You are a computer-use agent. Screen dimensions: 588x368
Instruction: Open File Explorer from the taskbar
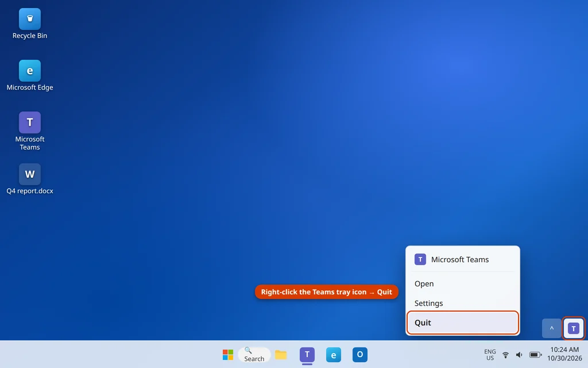[x=280, y=354]
